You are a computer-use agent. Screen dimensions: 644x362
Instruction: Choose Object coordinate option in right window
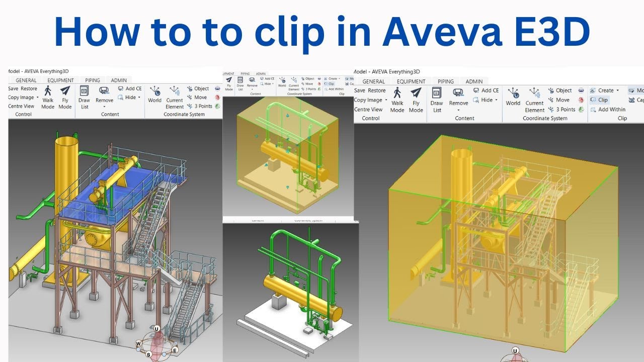coord(559,90)
